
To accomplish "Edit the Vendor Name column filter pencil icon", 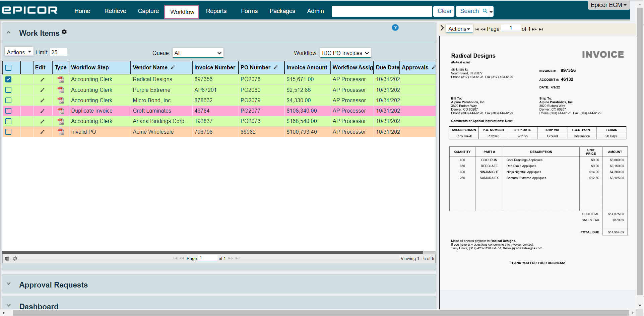I will click(x=173, y=67).
